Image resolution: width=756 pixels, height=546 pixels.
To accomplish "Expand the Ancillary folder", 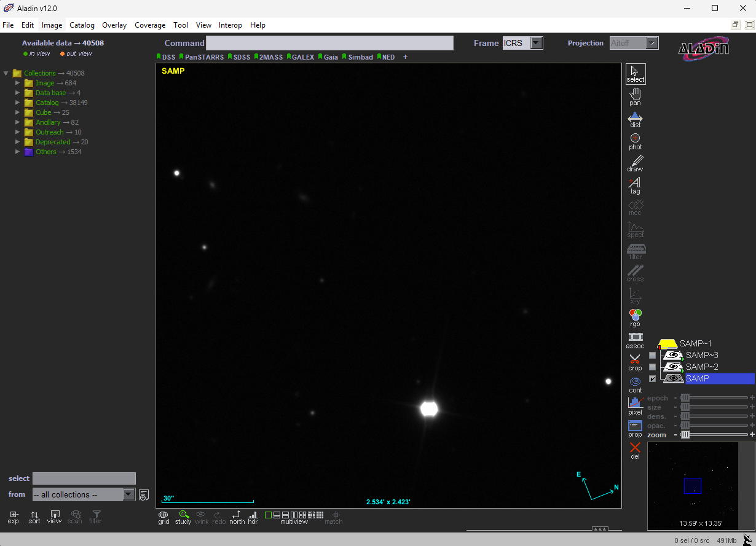I will 18,122.
